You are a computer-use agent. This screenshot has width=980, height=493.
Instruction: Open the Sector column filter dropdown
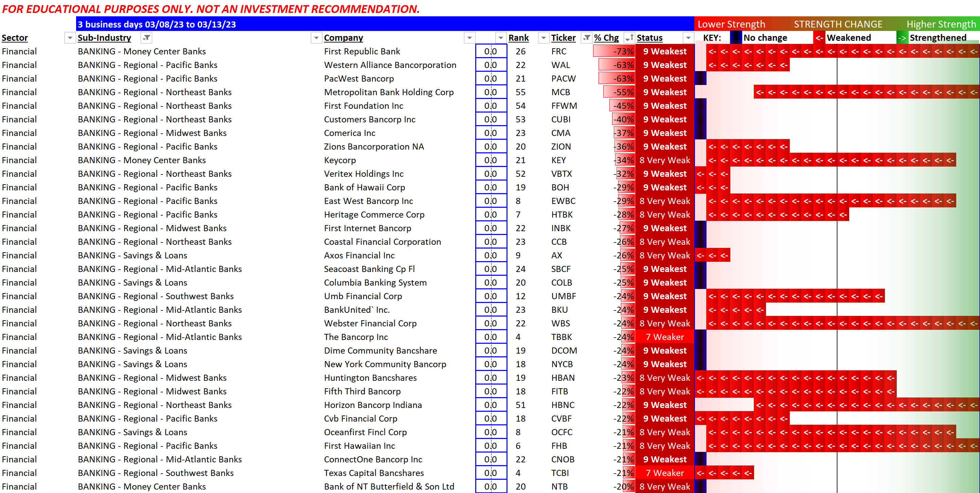(70, 38)
